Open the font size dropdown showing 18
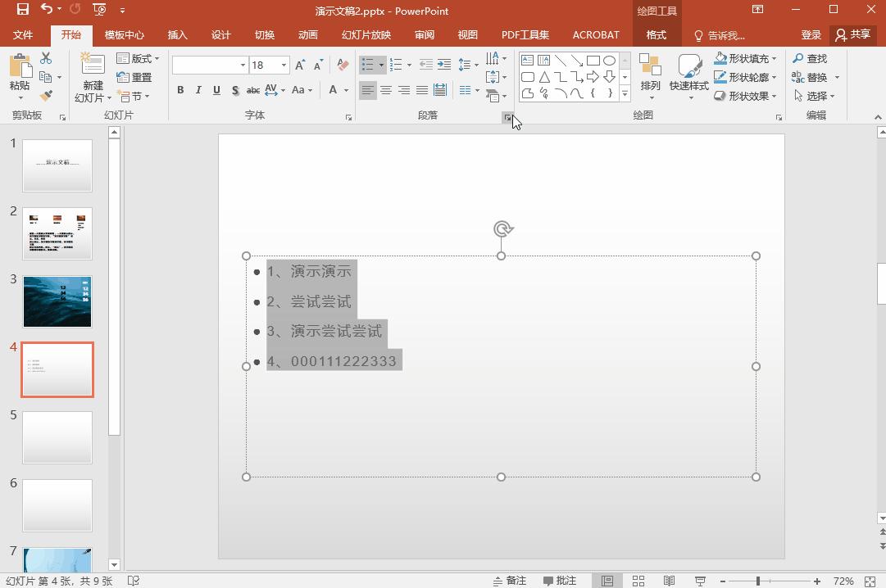Screen dimensions: 886x588 click(284, 65)
